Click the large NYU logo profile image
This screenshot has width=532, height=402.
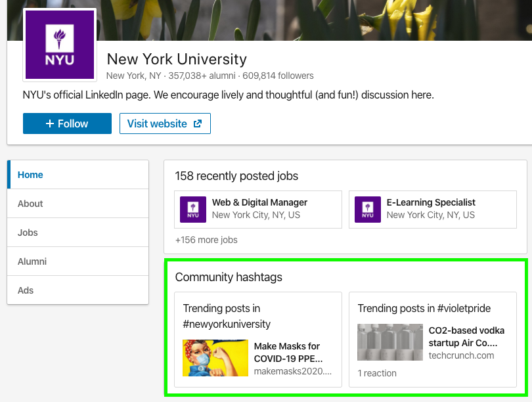coord(60,45)
